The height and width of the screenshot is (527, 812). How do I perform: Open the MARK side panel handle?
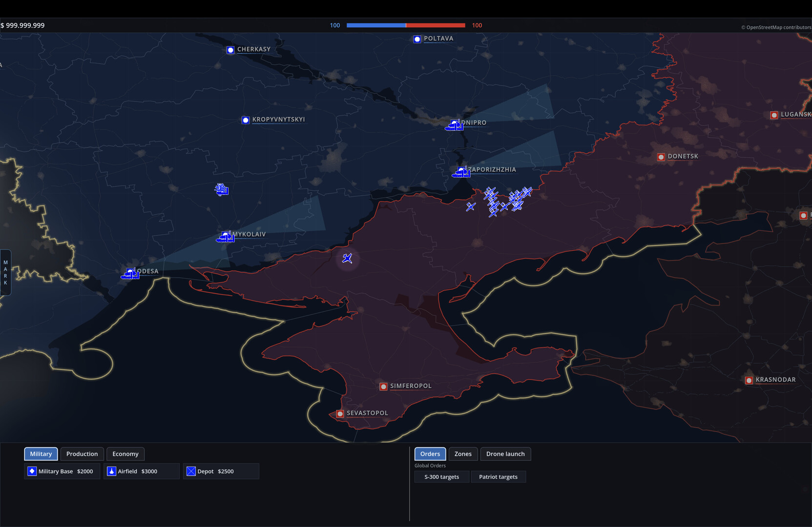point(5,273)
